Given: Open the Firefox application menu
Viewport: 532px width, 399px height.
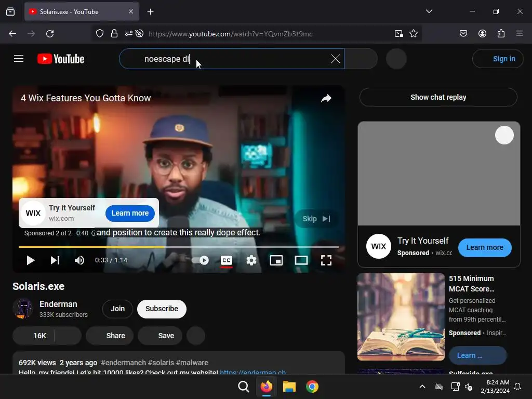Looking at the screenshot, I should (x=520, y=34).
